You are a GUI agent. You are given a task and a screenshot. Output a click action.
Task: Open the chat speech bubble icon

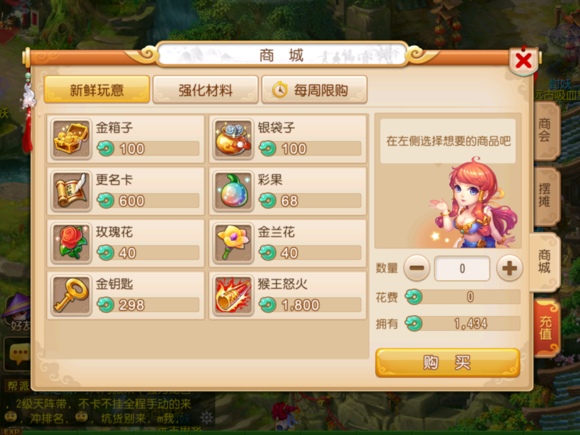click(x=18, y=354)
